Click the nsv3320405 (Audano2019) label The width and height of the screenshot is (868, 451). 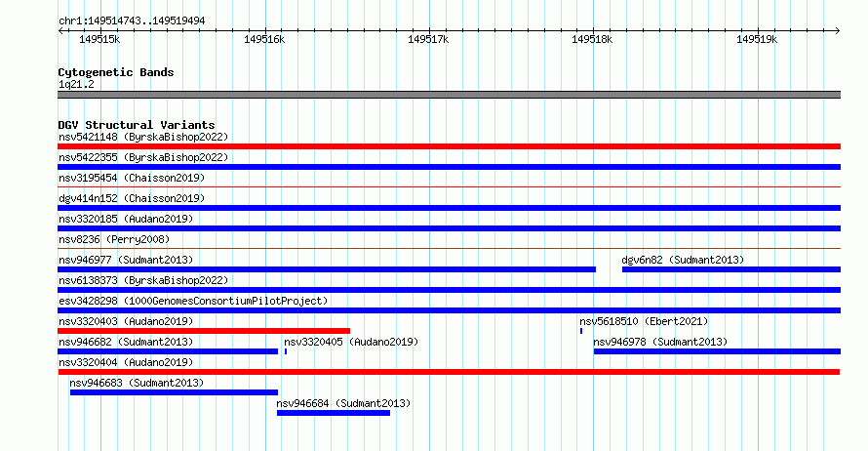click(351, 342)
